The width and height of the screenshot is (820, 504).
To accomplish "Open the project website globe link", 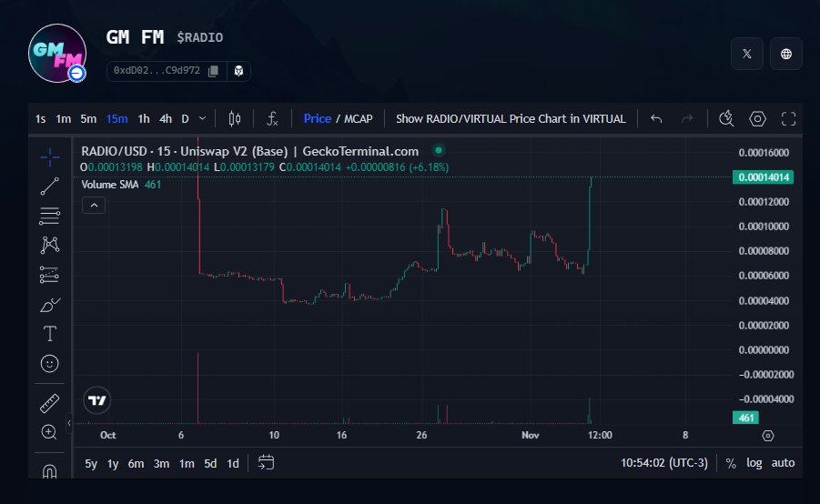I will click(x=786, y=54).
